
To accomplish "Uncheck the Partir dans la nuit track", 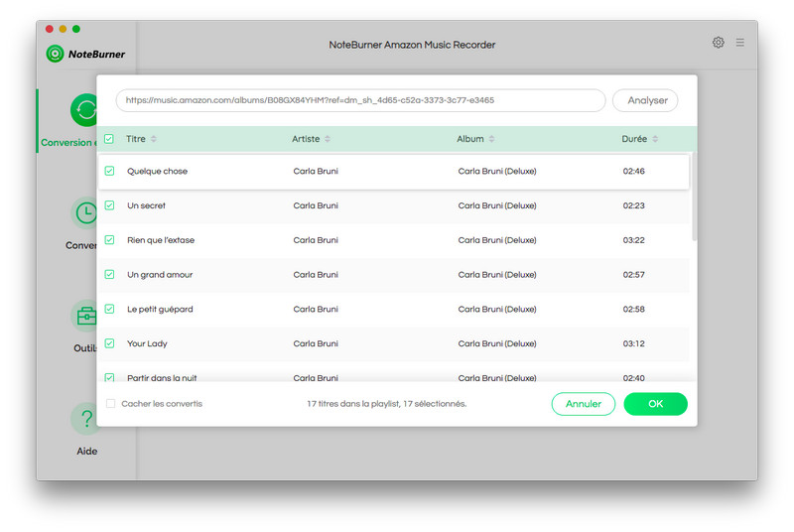I will coord(109,377).
